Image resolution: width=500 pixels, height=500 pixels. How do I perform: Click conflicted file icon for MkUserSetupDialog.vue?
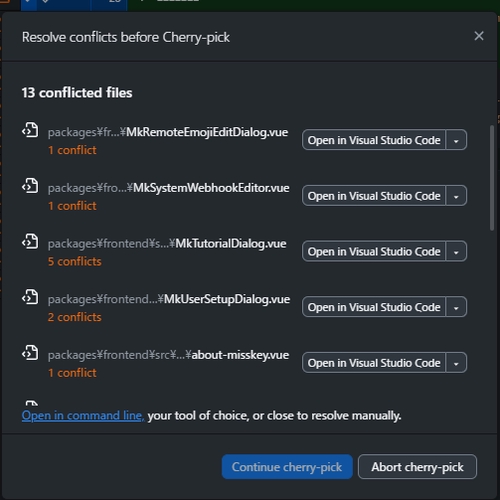coord(30,297)
